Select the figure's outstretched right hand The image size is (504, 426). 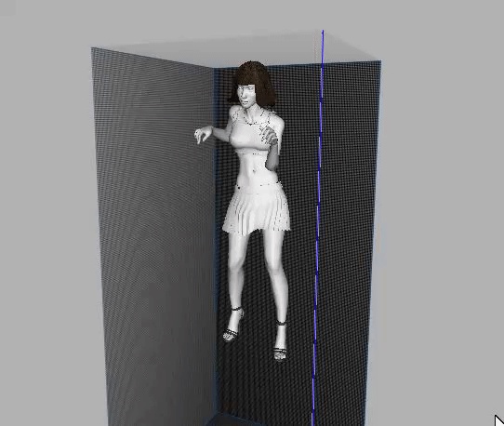[202, 134]
